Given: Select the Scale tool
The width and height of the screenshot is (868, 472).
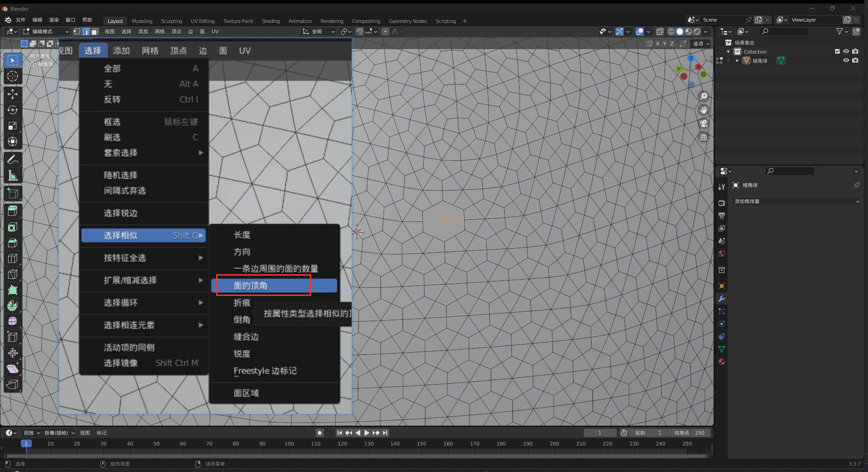Looking at the screenshot, I should 13,126.
